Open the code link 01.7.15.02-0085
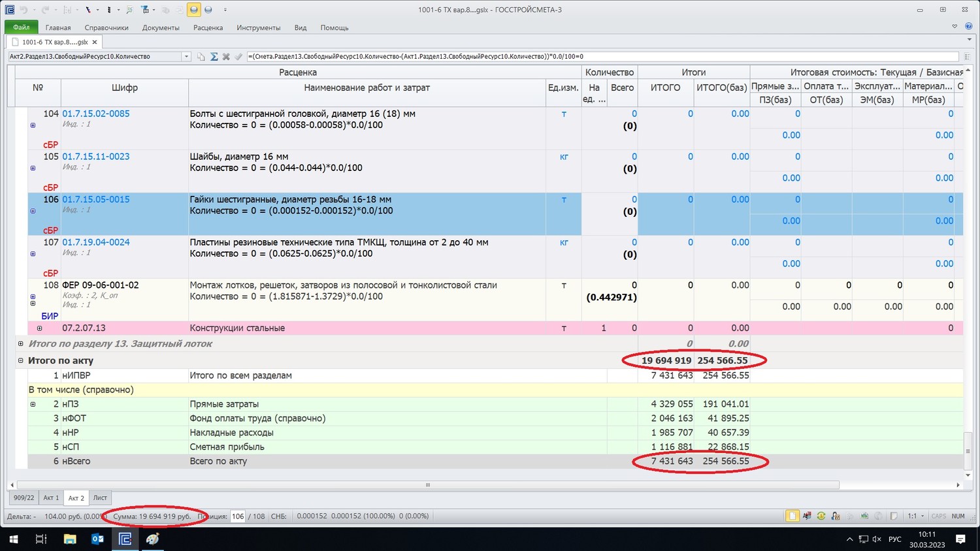980x551 pixels. (96, 114)
